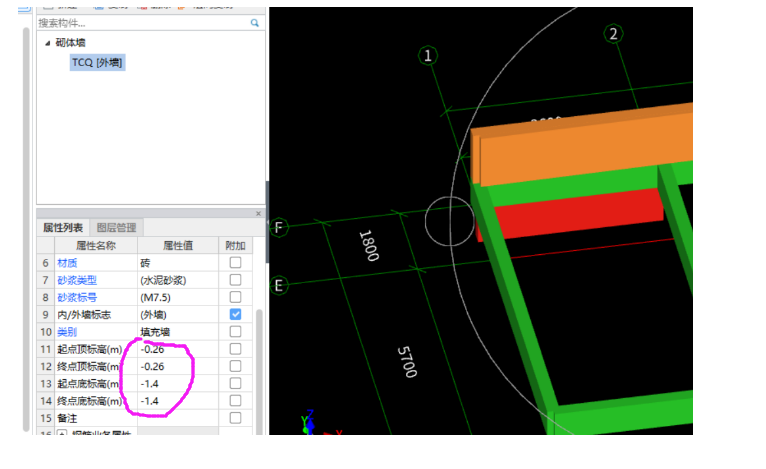766x469 pixels.
Task: Click the 内/外墙标志 property name
Action: pos(84,315)
